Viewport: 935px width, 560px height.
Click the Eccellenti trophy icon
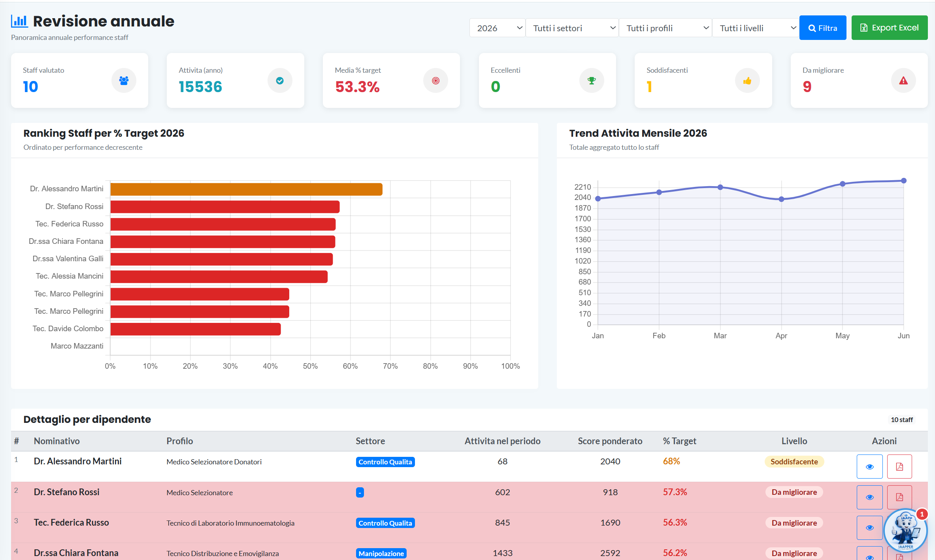pos(592,81)
